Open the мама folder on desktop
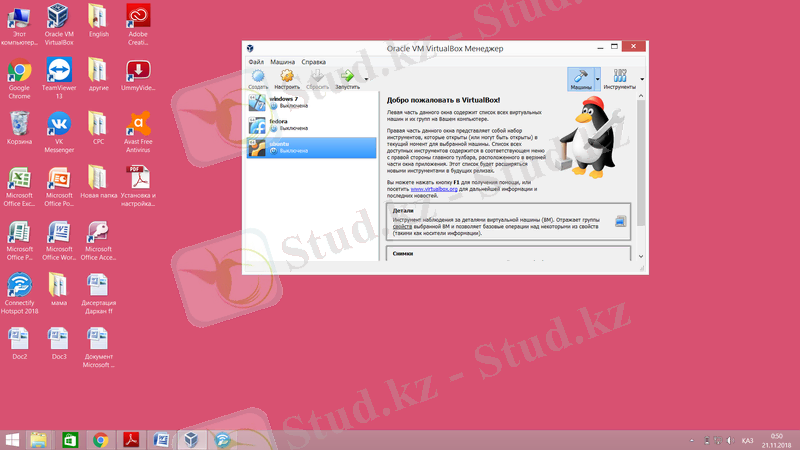800x450 pixels. (x=59, y=289)
